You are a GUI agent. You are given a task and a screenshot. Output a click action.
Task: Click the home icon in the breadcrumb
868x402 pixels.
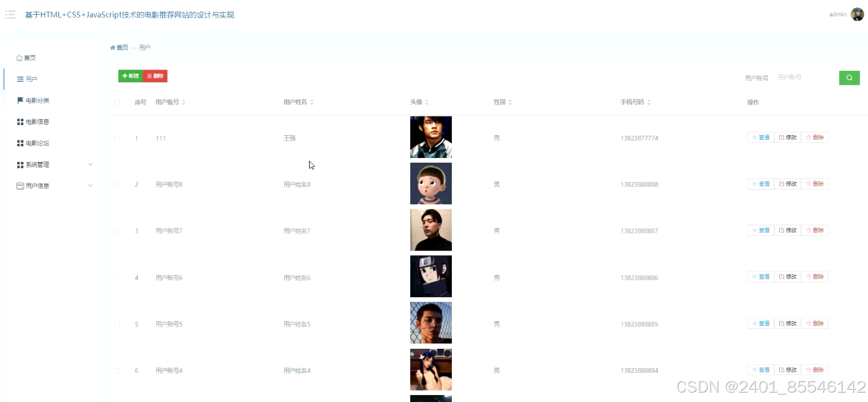pos(113,47)
